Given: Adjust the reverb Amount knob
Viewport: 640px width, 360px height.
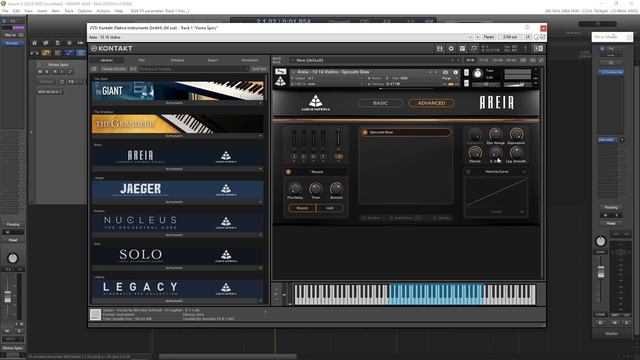Looking at the screenshot, I should pos(336,189).
